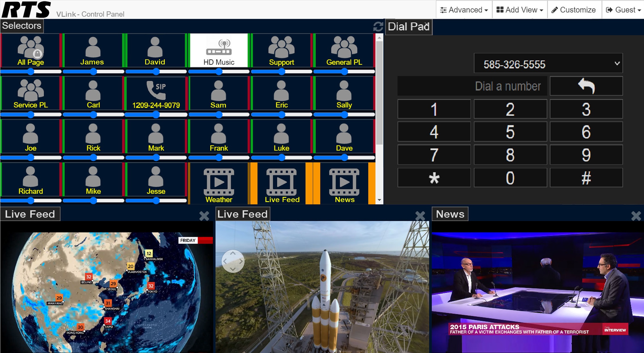
Task: Adjust the HD Music volume slider
Action: (219, 72)
